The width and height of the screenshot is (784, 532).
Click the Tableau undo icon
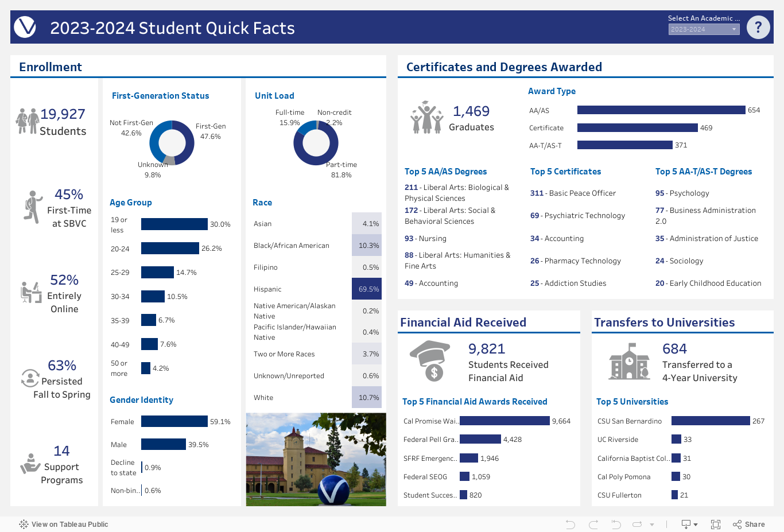570,524
